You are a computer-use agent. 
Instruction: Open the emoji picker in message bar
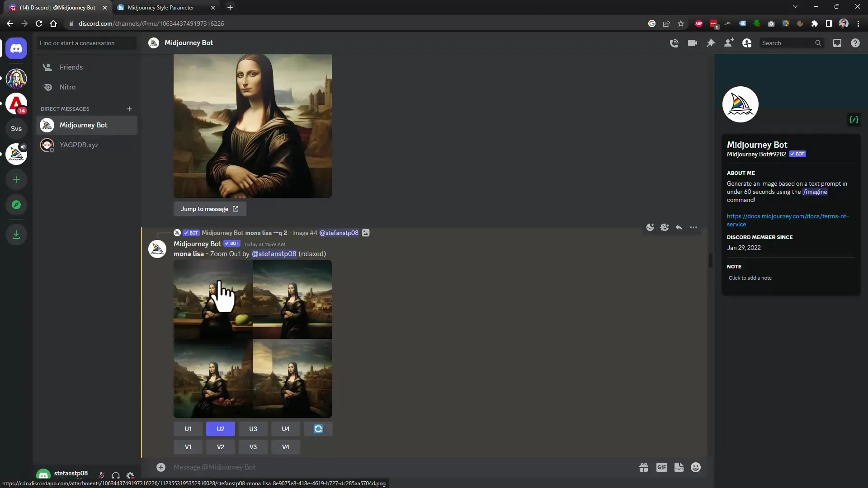click(696, 467)
